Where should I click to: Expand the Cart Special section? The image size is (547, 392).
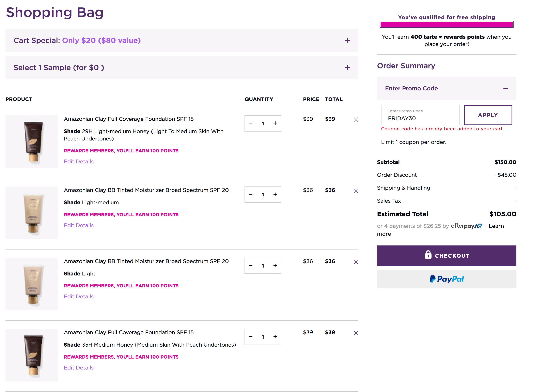tap(182, 41)
